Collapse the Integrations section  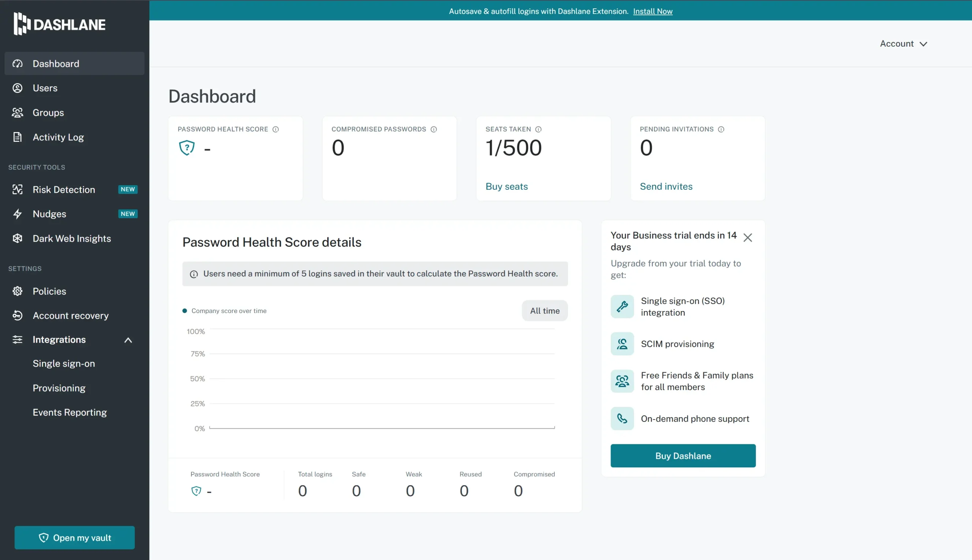(x=128, y=340)
